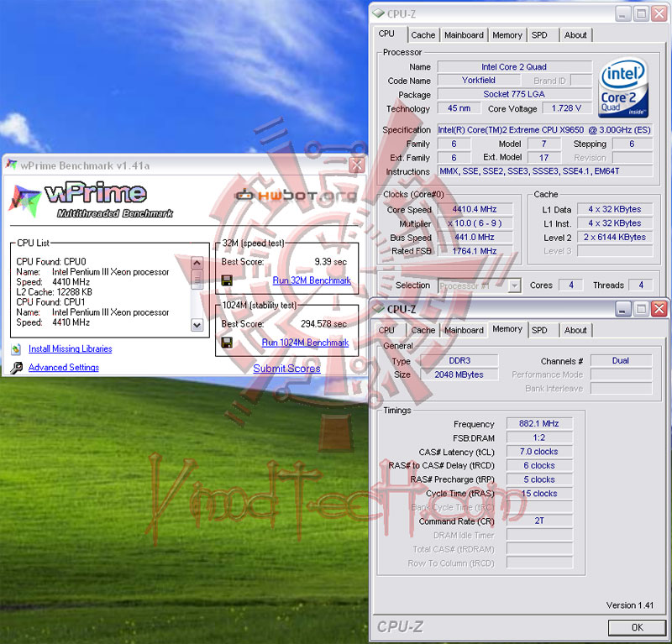Click the Rated FSB 1764.1 MHz value
The width and height of the screenshot is (672, 644).
(x=475, y=251)
